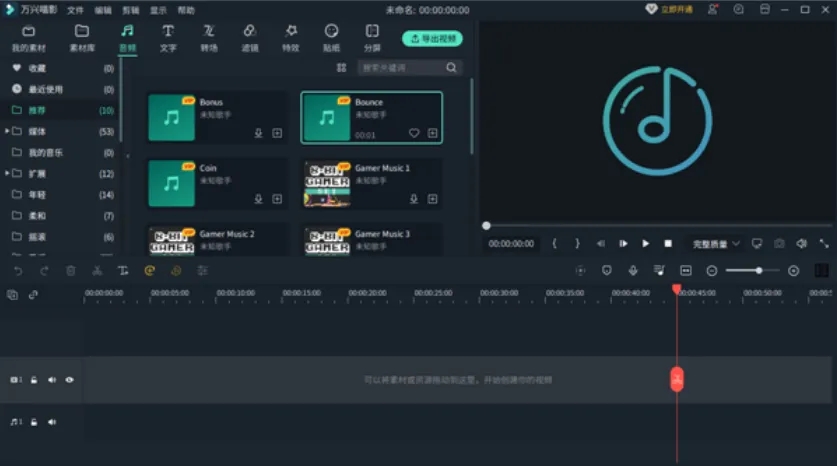Stop the preview playback

[x=668, y=244]
